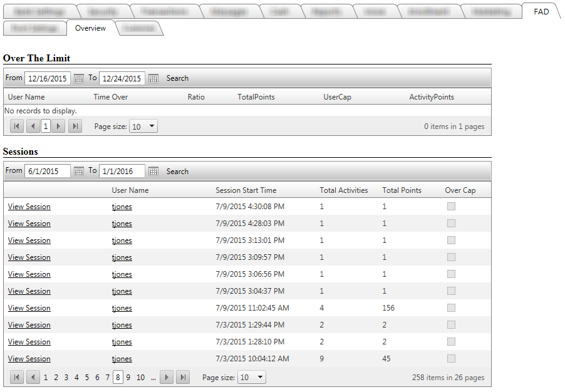Go to first page of Sessions grid
The image size is (565, 392).
coord(17,377)
